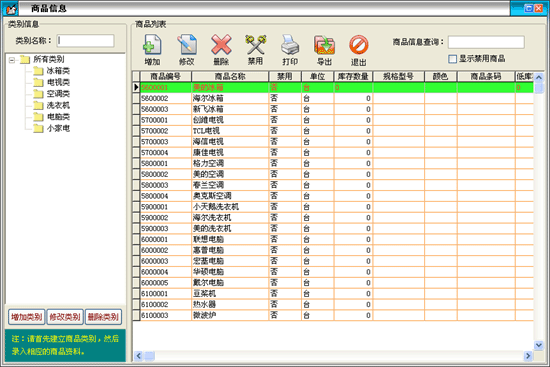Click the 修改类别 button

[x=65, y=317]
